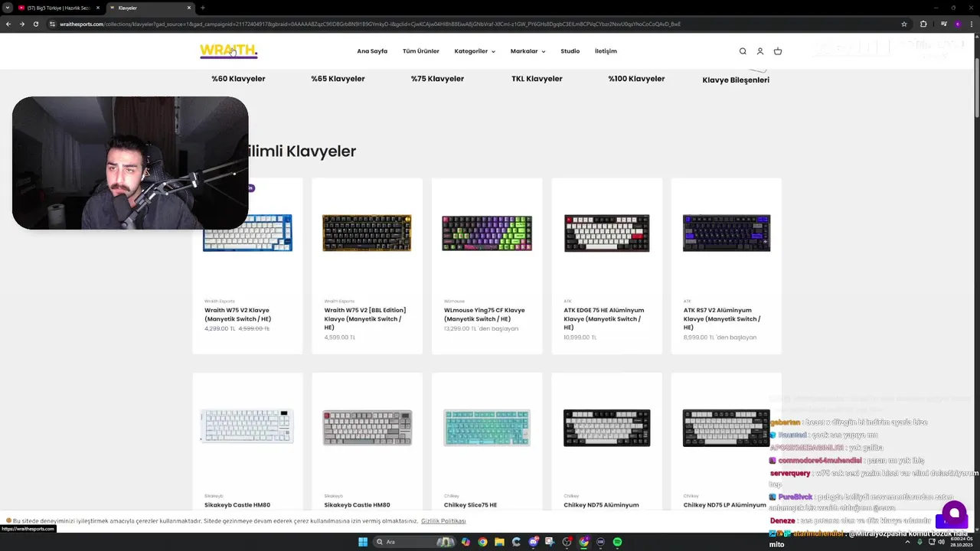Open Chilkey Slice75 HE product title
Viewport: 980px width, 551px height.
[470, 505]
